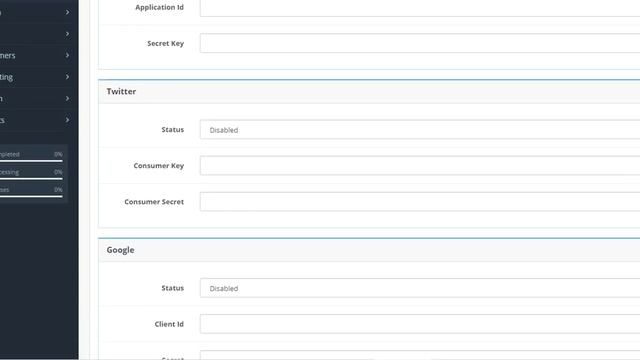Click the Consumer Secret text box
Image resolution: width=640 pixels, height=360 pixels.
point(420,201)
